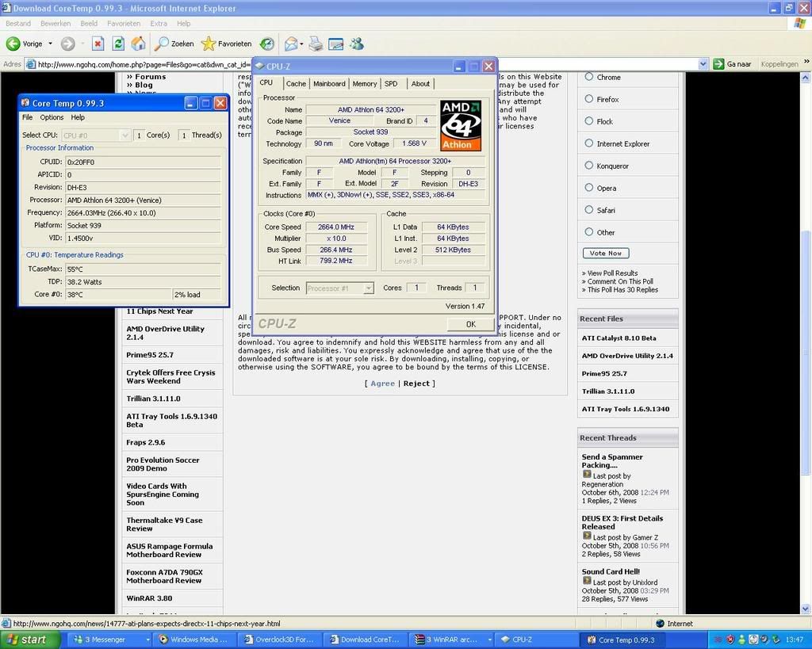The image size is (812, 649).
Task: Select the Opera poll option
Action: [x=589, y=188]
